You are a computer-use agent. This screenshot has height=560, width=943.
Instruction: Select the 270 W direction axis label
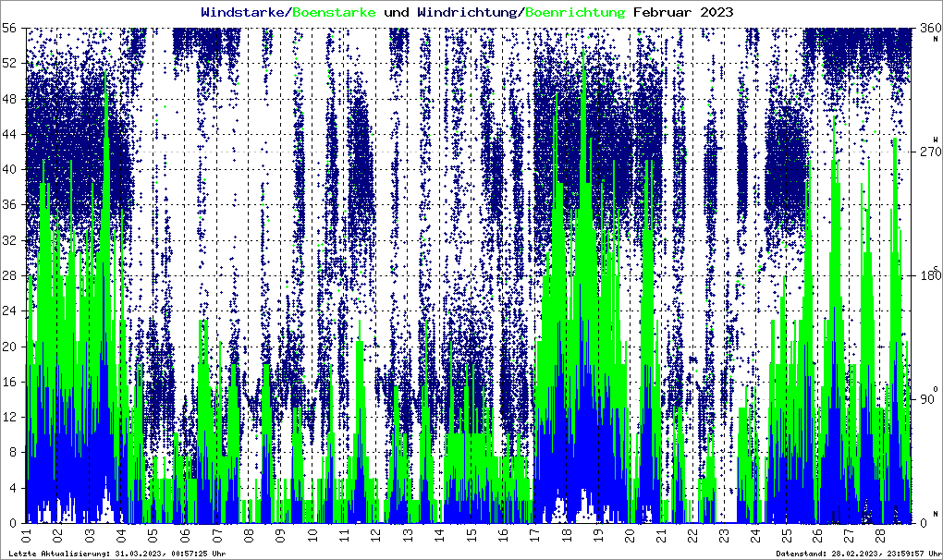pos(927,148)
